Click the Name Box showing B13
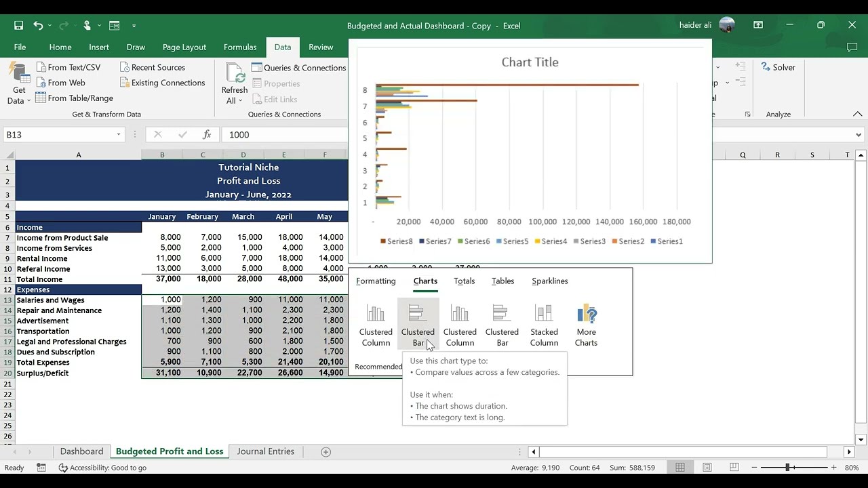868x488 pixels. coord(60,134)
